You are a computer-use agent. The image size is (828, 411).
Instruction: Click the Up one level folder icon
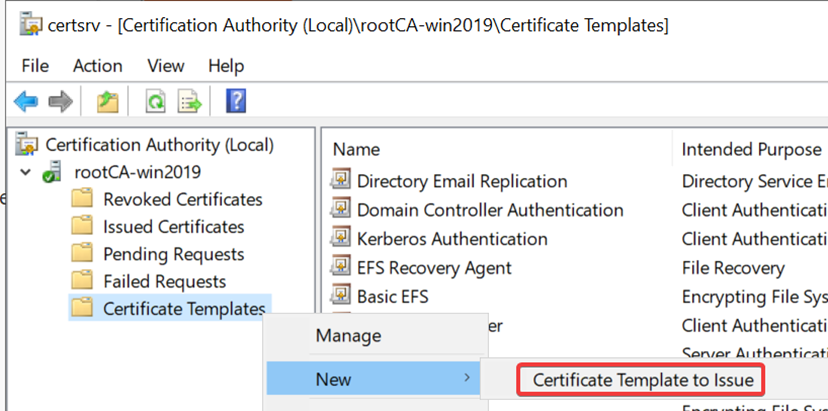pos(107,101)
